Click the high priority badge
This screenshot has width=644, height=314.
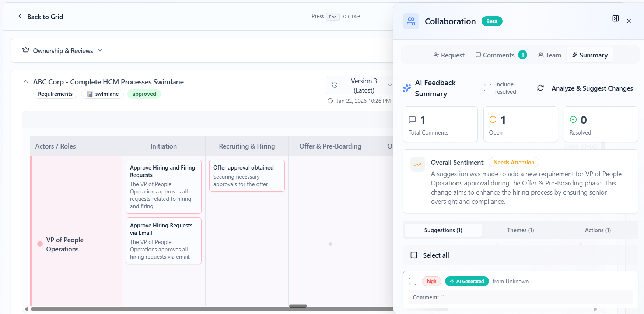[431, 281]
